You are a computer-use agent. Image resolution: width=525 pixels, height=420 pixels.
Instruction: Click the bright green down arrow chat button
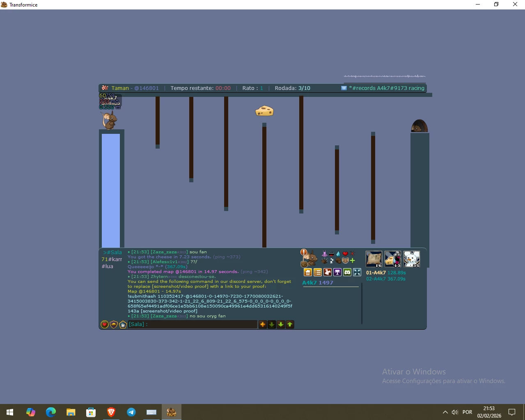pos(281,324)
